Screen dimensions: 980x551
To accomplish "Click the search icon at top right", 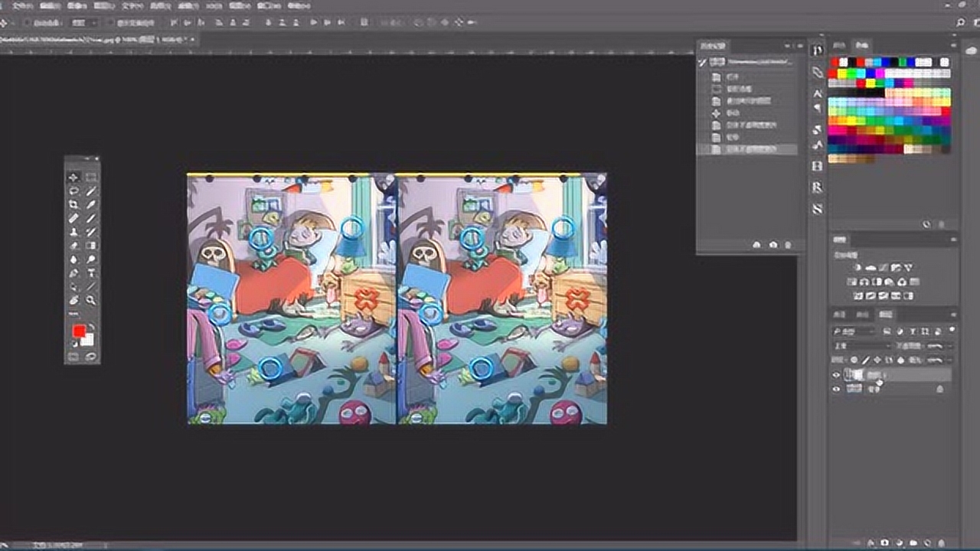I will click(x=961, y=23).
